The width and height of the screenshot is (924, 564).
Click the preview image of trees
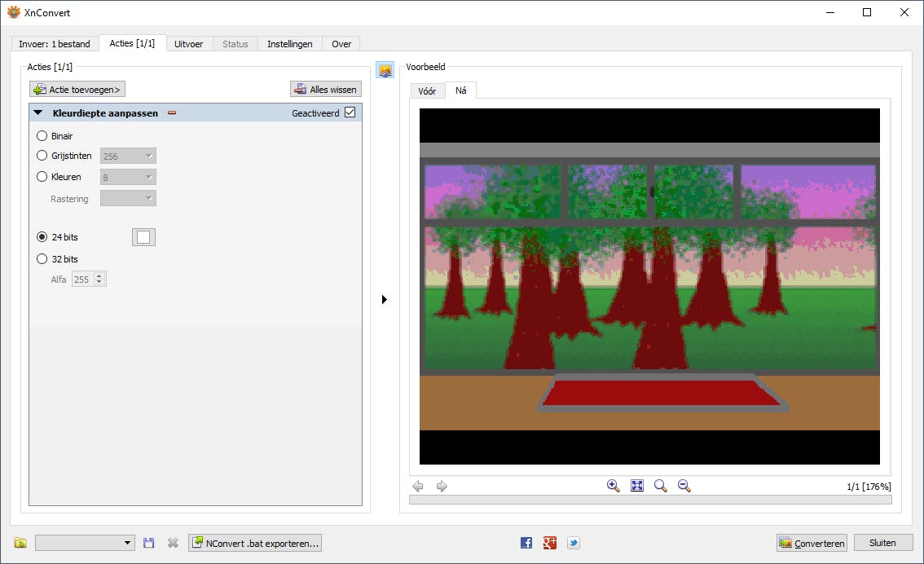pyautogui.click(x=649, y=286)
